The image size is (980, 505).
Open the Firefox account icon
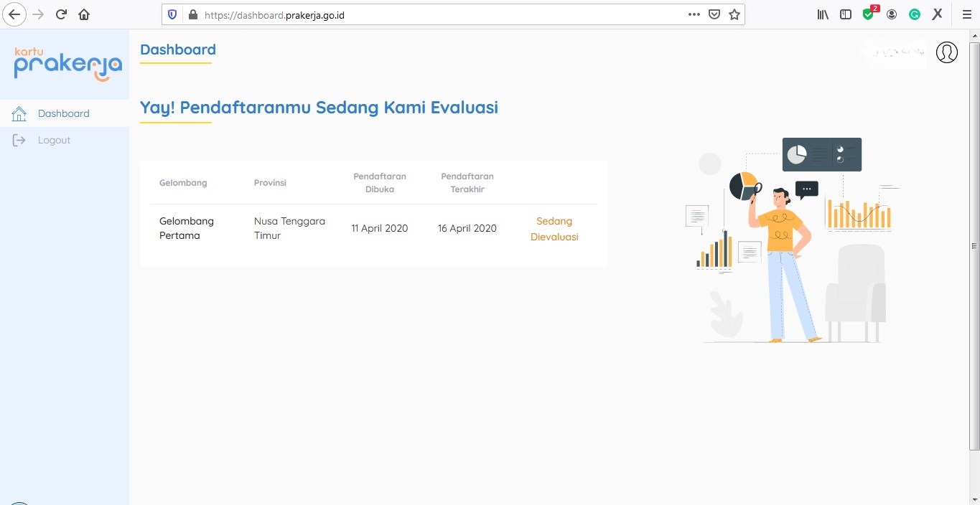point(892,14)
